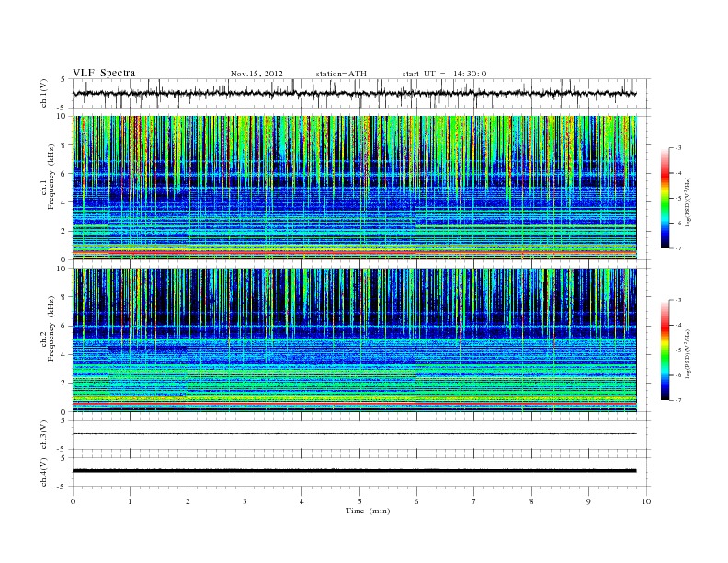Click the log(PSD) label of the lower colorbar

point(688,354)
